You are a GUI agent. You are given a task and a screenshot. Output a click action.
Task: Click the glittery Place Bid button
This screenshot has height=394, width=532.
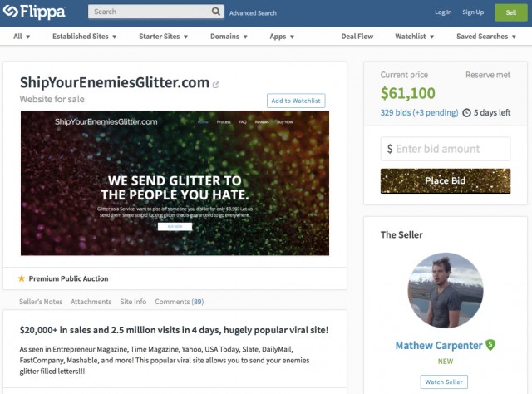coord(446,181)
